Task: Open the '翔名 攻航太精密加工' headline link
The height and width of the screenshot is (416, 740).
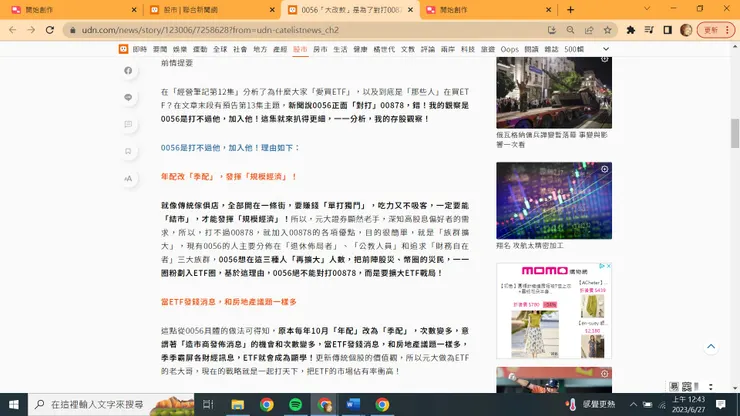Action: [x=530, y=246]
